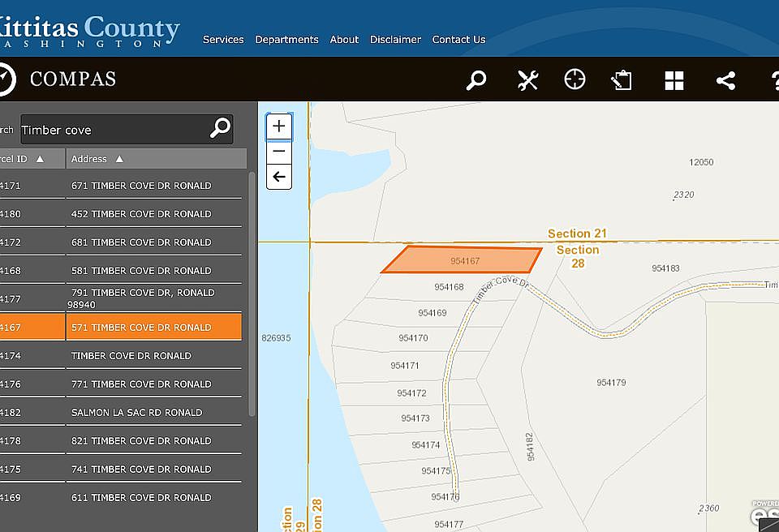Open the Contact Us link
Screen dimensions: 779x532
tap(458, 39)
